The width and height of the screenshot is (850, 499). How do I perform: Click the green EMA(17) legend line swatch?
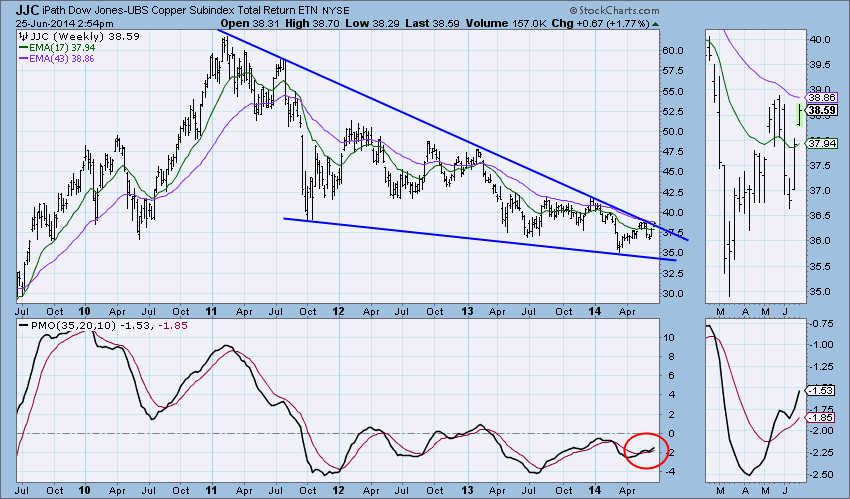[23, 48]
